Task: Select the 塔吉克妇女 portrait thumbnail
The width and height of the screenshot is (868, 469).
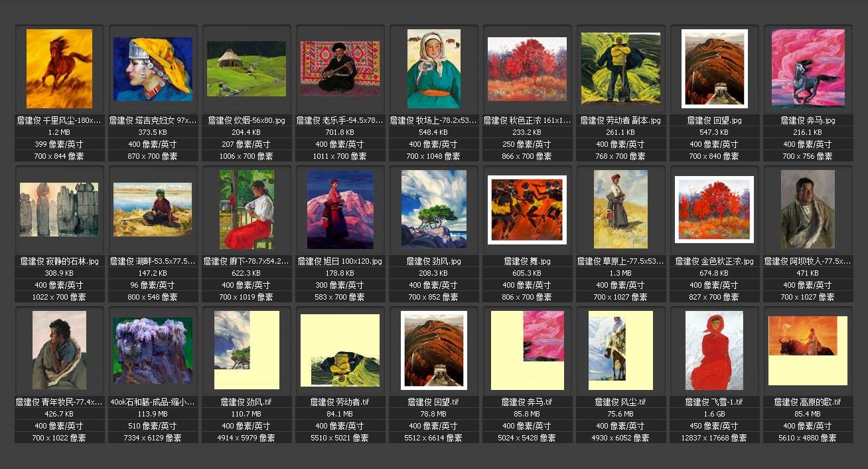Action: coord(153,69)
